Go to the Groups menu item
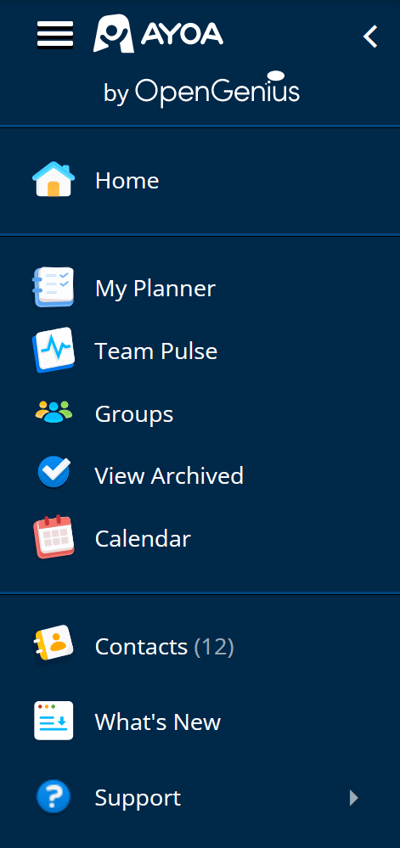Viewport: 400px width, 848px height. [200, 414]
